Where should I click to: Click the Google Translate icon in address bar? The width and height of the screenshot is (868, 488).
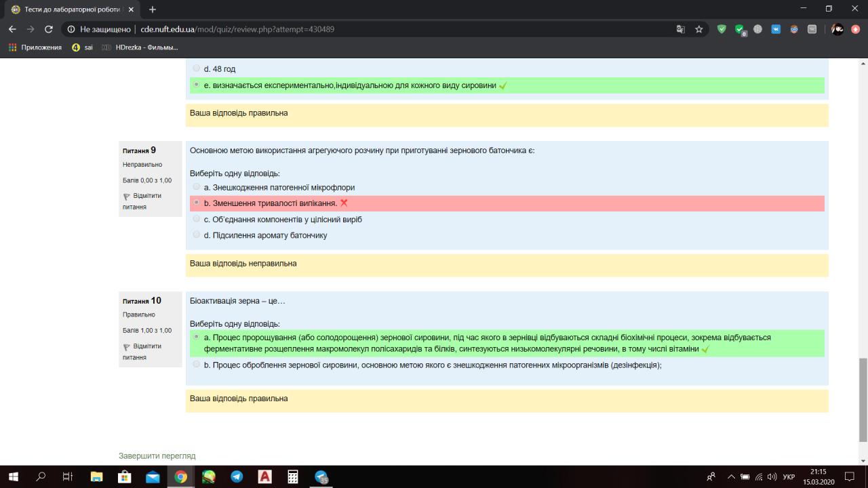681,29
